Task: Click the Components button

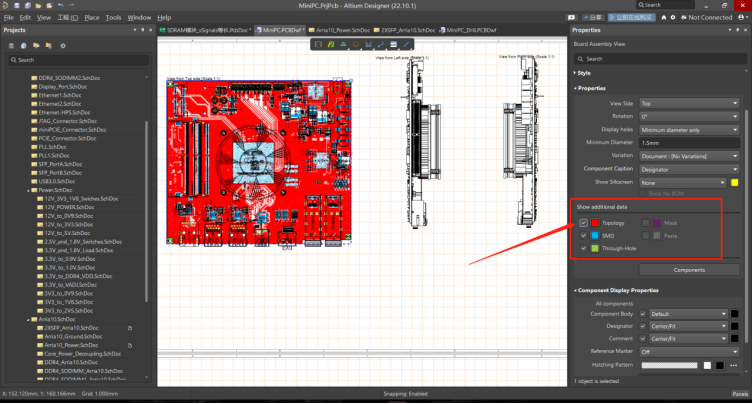Action: tap(688, 270)
